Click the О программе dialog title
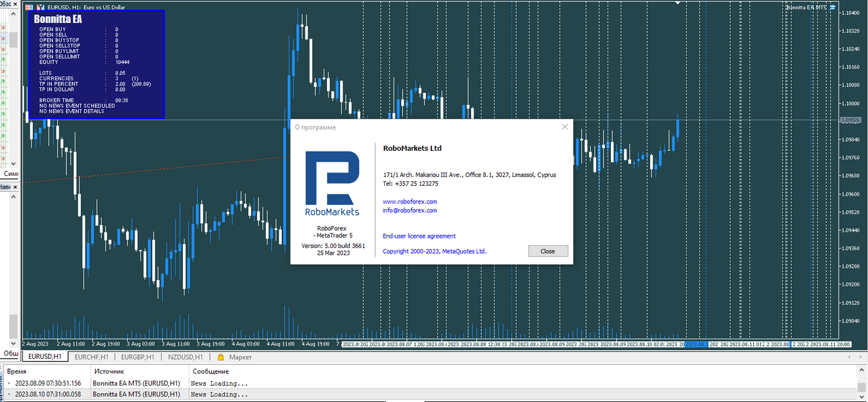The width and height of the screenshot is (868, 402). coord(315,127)
